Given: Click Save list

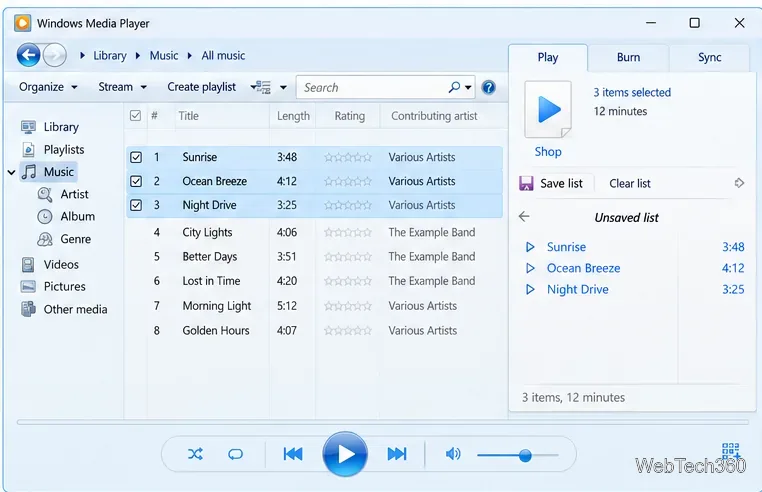Looking at the screenshot, I should [551, 183].
